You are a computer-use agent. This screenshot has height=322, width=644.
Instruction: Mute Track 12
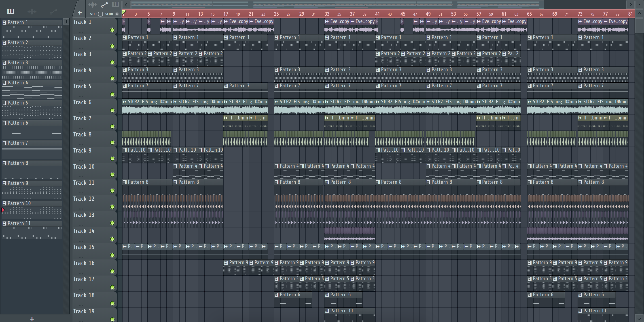112,207
